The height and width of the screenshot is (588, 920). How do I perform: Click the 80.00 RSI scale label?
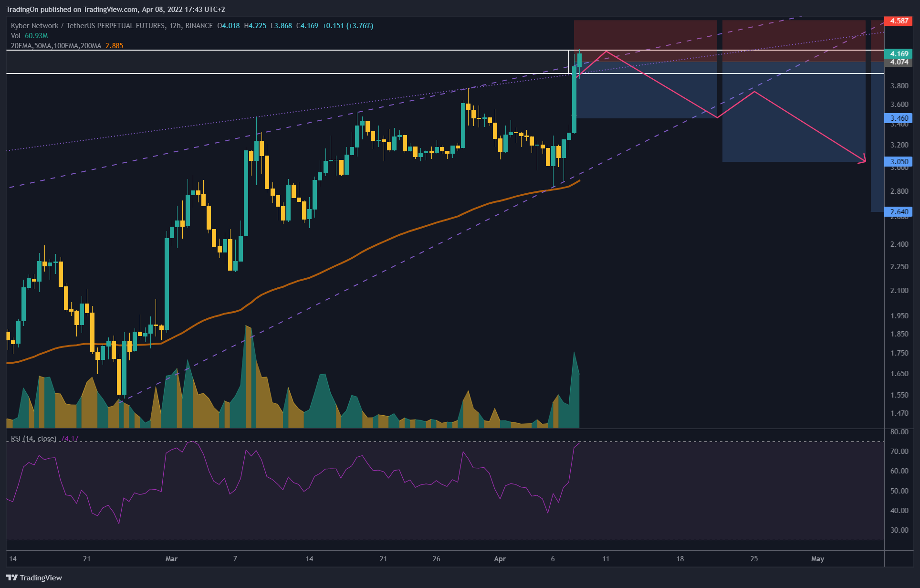click(x=899, y=432)
